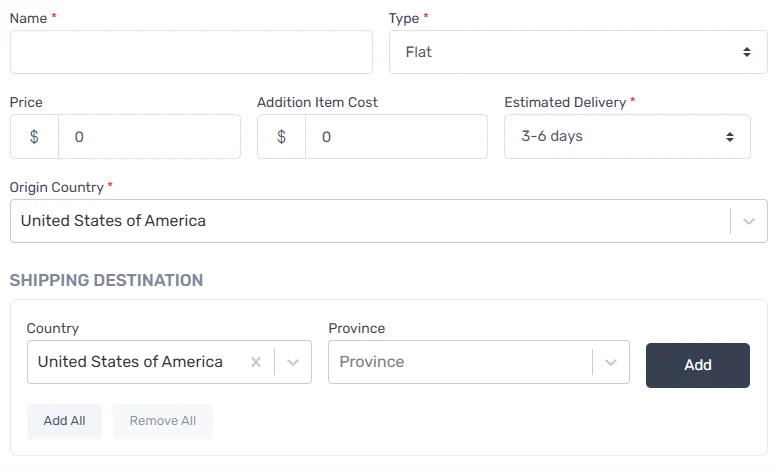The height and width of the screenshot is (474, 778).
Task: Click the SHIPPING DESTINATION heading
Action: 106,280
